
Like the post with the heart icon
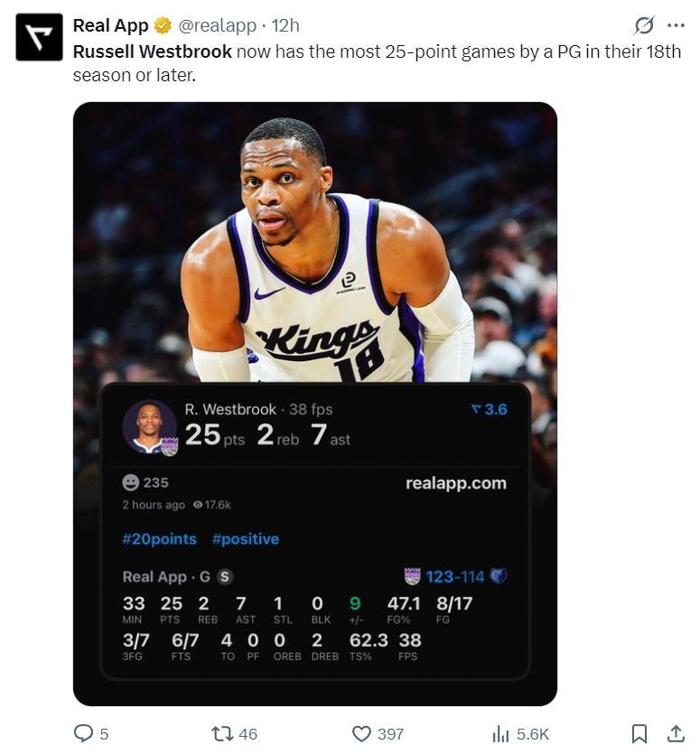pyautogui.click(x=361, y=733)
